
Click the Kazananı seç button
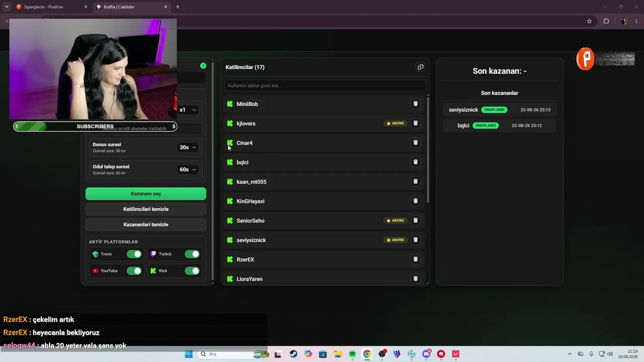[146, 194]
